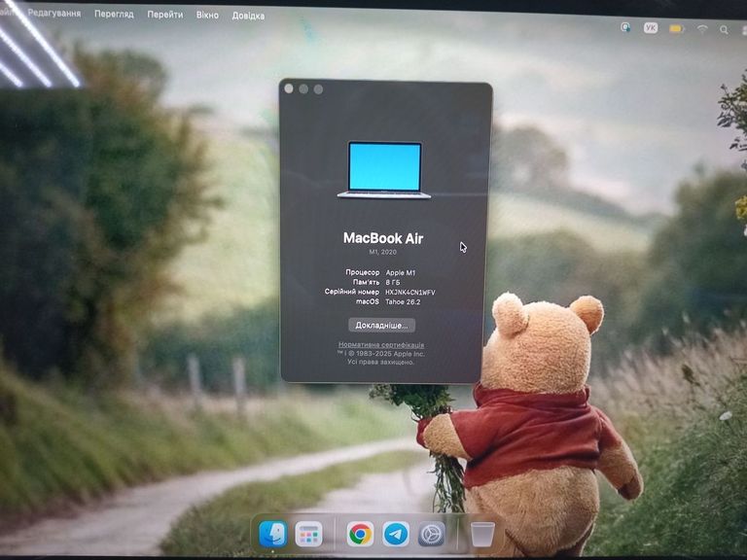Open System Settings from the Dock
Screen dimensions: 747x560
click(431, 534)
